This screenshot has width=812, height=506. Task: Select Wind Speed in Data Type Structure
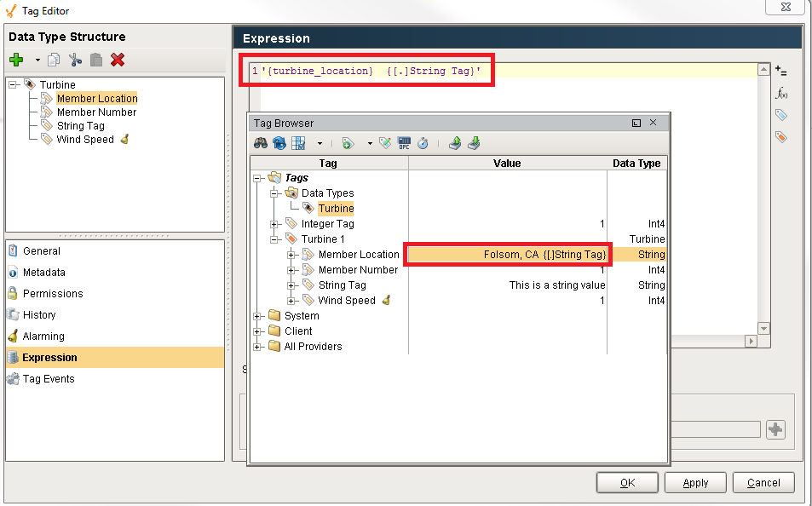(85, 140)
